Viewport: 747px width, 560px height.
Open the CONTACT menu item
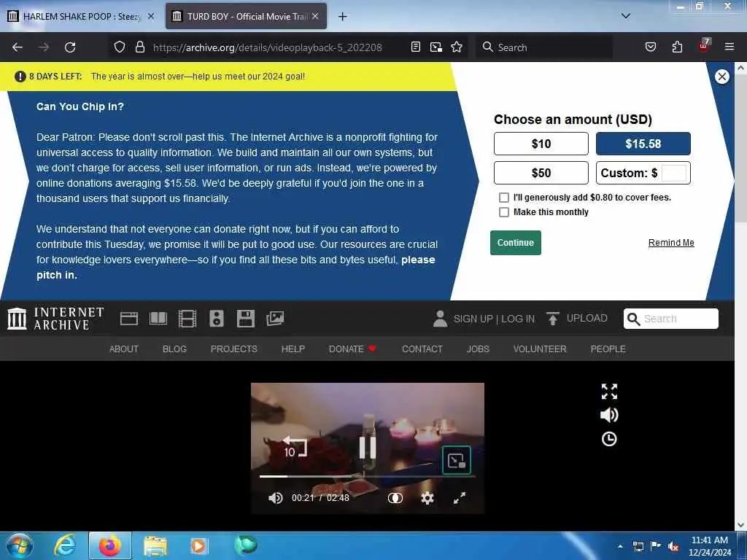[422, 349]
